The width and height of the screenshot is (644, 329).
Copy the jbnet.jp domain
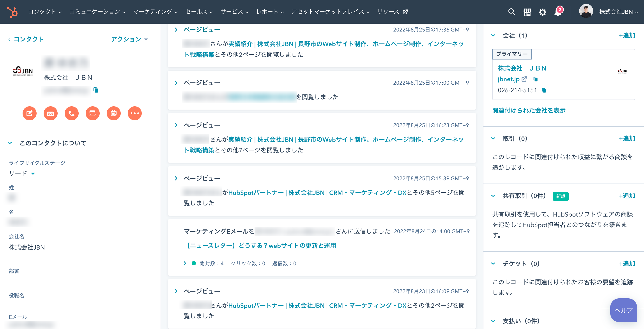[535, 79]
